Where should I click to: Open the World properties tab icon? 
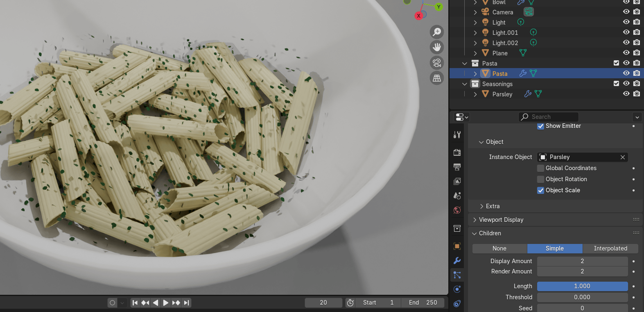[x=457, y=210]
